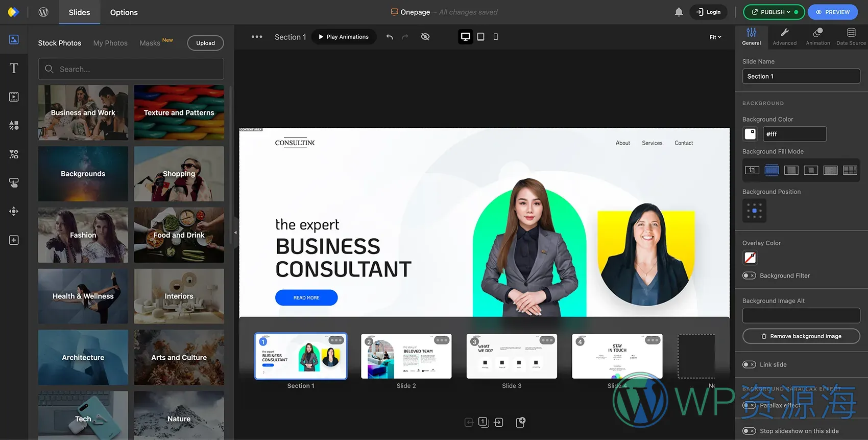
Task: Select the video elements sidebar icon
Action: (x=14, y=97)
